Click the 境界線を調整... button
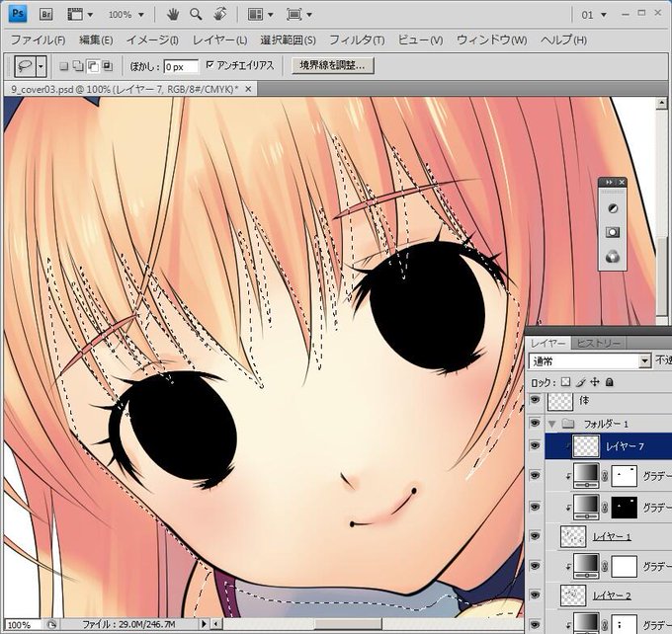672x634 pixels. coord(333,65)
